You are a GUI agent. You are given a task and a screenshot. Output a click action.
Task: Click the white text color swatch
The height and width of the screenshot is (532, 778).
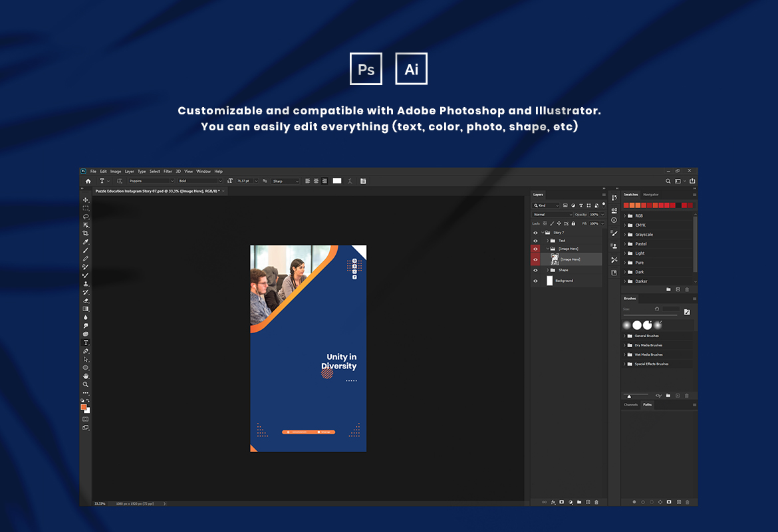tap(337, 181)
